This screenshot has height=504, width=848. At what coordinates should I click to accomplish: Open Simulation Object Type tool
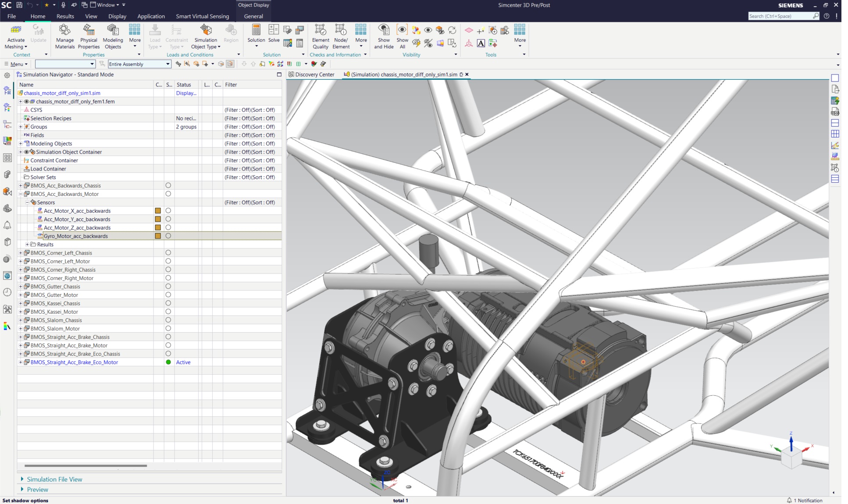point(206,30)
